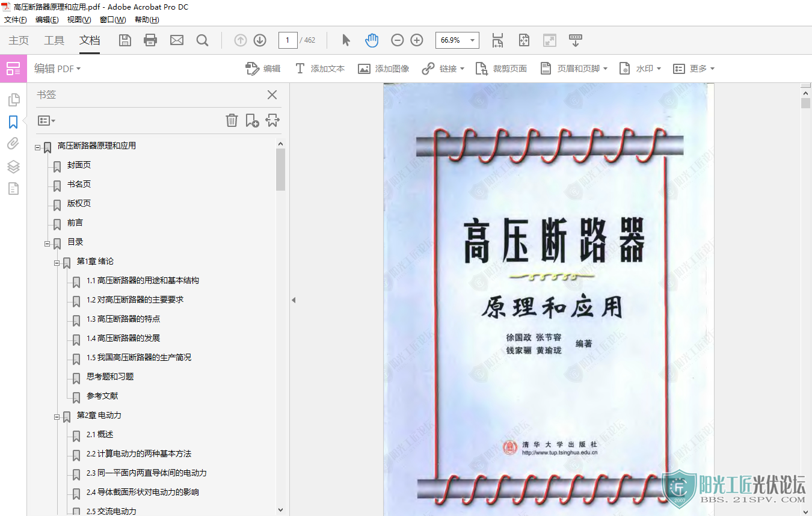The width and height of the screenshot is (812, 516).
Task: Open the 文件(F) menu
Action: click(16, 20)
